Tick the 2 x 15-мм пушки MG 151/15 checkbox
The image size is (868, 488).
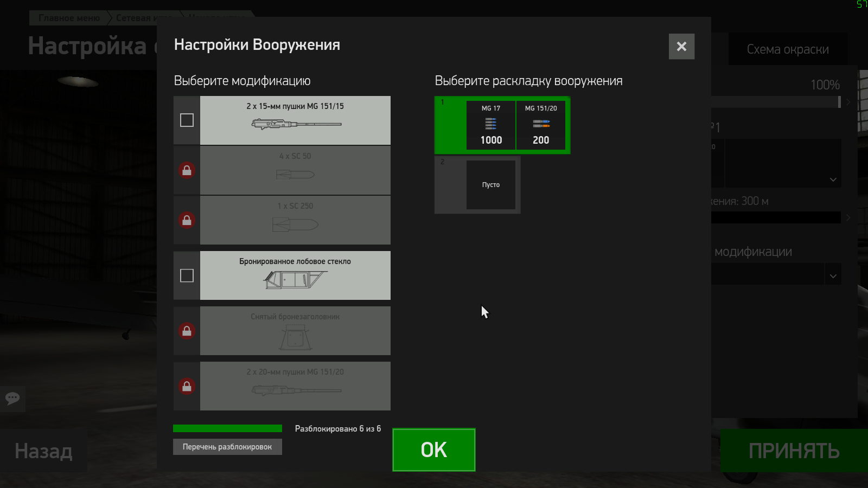click(x=187, y=120)
